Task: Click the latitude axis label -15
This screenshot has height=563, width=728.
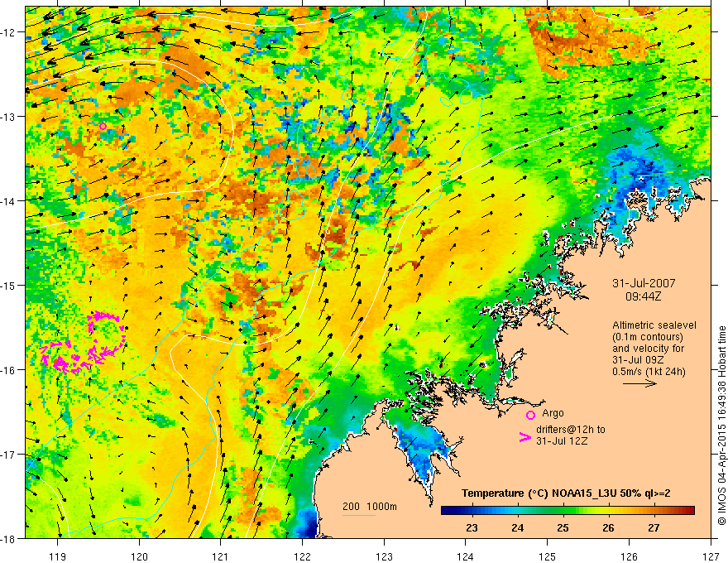Action: tap(9, 286)
